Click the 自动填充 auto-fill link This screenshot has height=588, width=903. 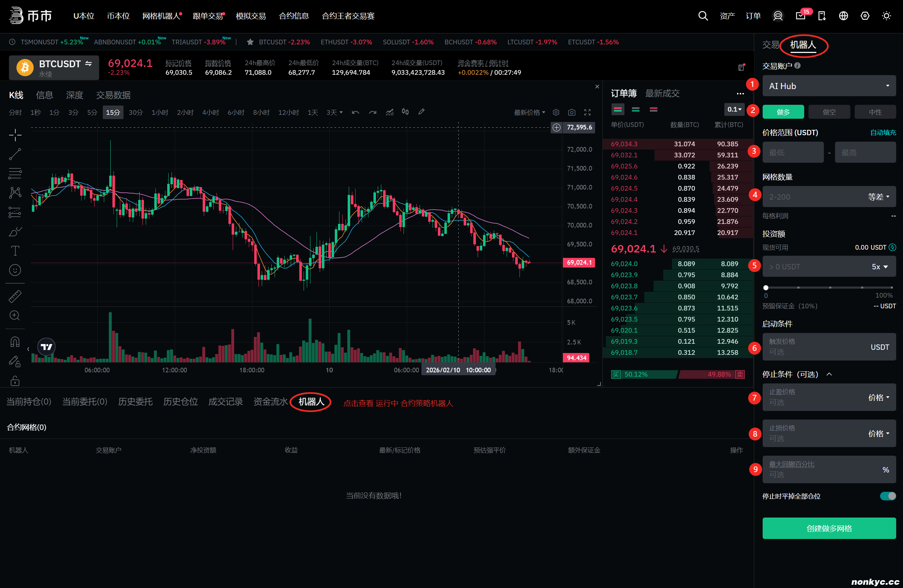[883, 133]
